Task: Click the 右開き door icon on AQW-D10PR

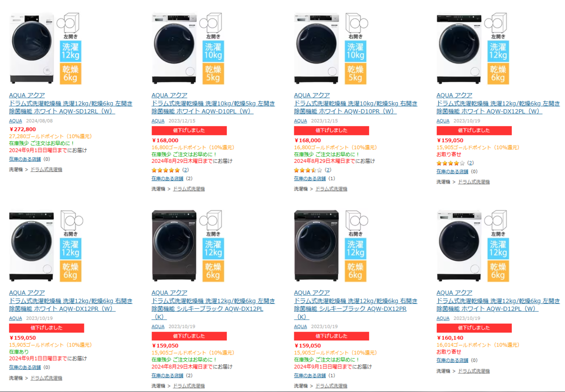Action: coord(356,25)
